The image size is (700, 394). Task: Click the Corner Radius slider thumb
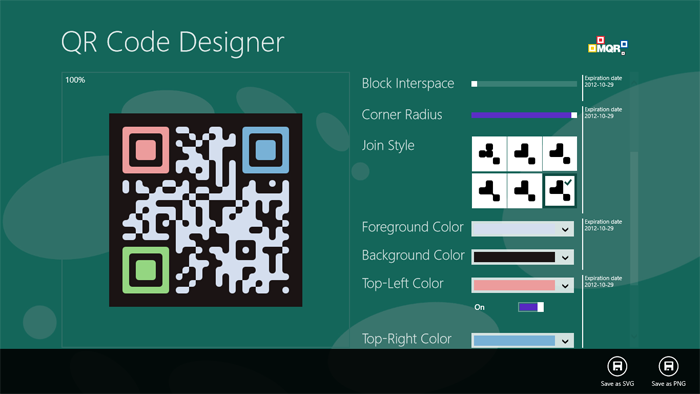pyautogui.click(x=574, y=115)
